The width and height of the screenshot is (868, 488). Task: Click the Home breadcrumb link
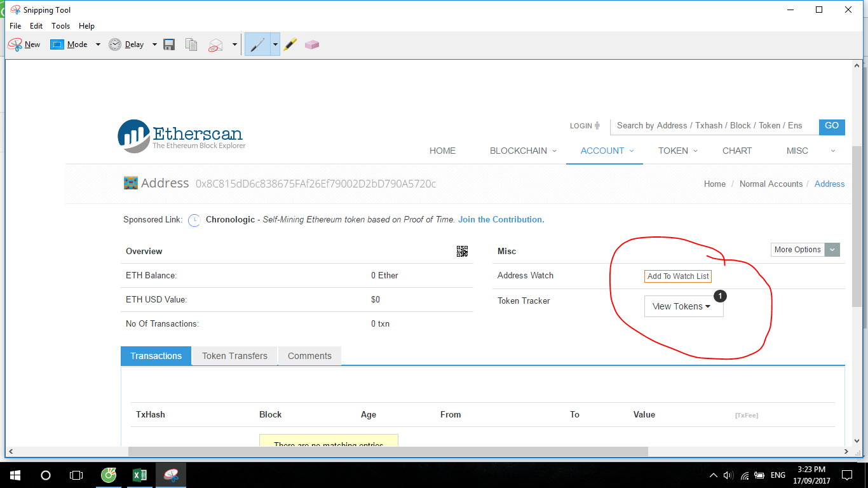(x=715, y=184)
